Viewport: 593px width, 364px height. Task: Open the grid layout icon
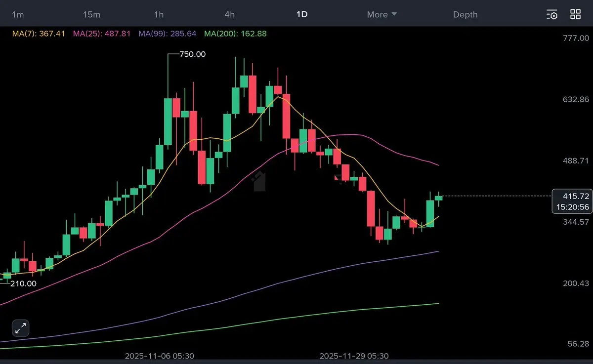point(576,14)
